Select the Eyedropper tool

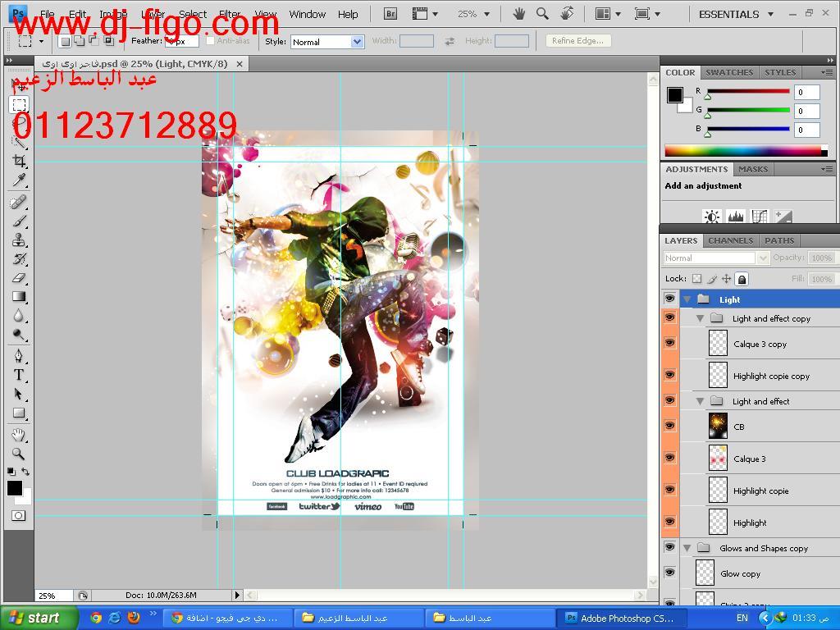19,180
